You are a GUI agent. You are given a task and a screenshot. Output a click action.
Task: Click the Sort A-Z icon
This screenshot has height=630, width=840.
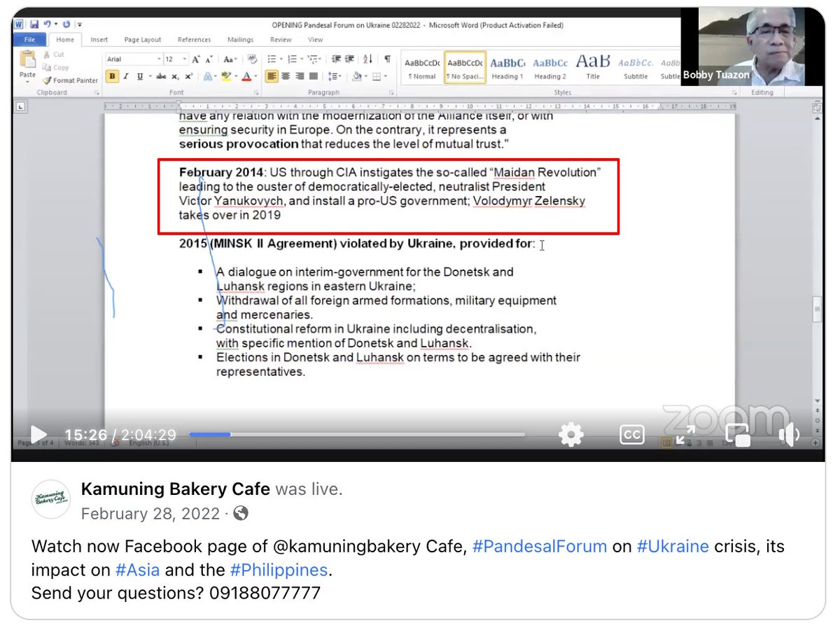[367, 59]
